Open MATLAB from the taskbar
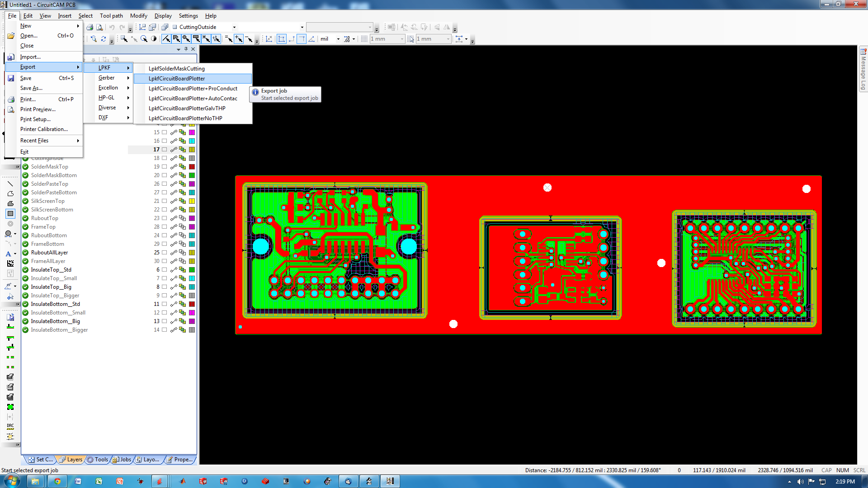The height and width of the screenshot is (488, 868). coord(182,481)
